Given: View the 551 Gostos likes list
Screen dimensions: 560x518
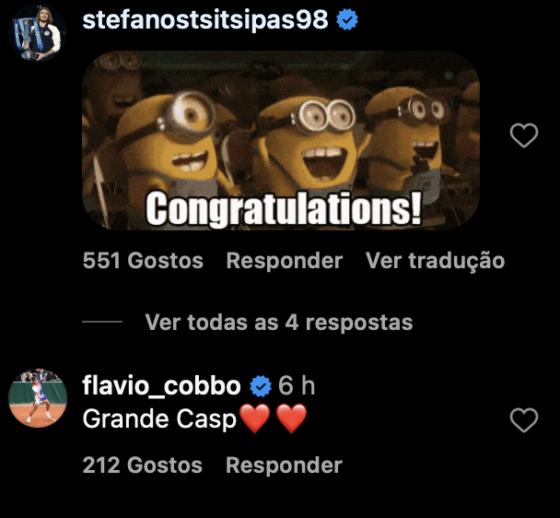Looking at the screenshot, I should (x=143, y=260).
